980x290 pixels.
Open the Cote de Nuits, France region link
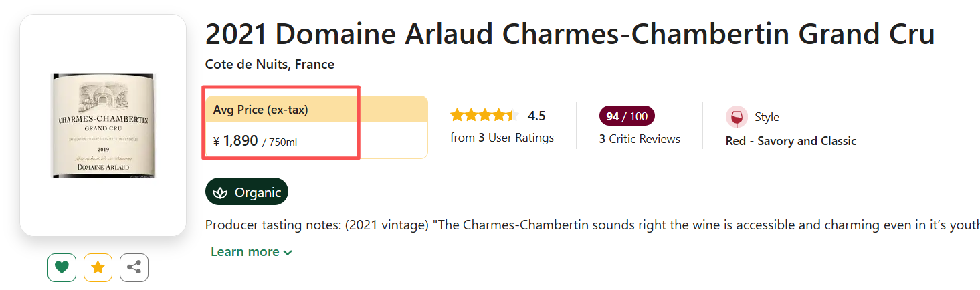pos(270,65)
